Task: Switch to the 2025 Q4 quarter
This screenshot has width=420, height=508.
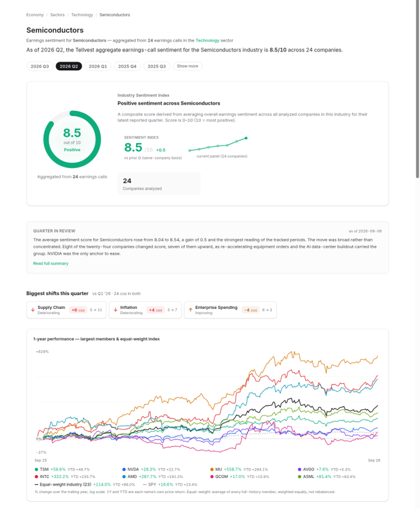Action: tap(127, 66)
